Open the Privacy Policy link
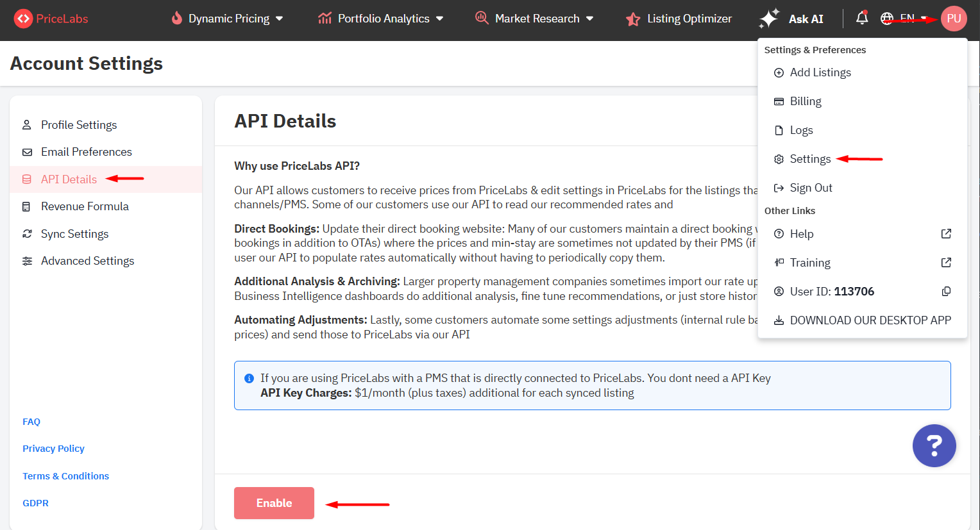Image resolution: width=980 pixels, height=530 pixels. (x=53, y=449)
